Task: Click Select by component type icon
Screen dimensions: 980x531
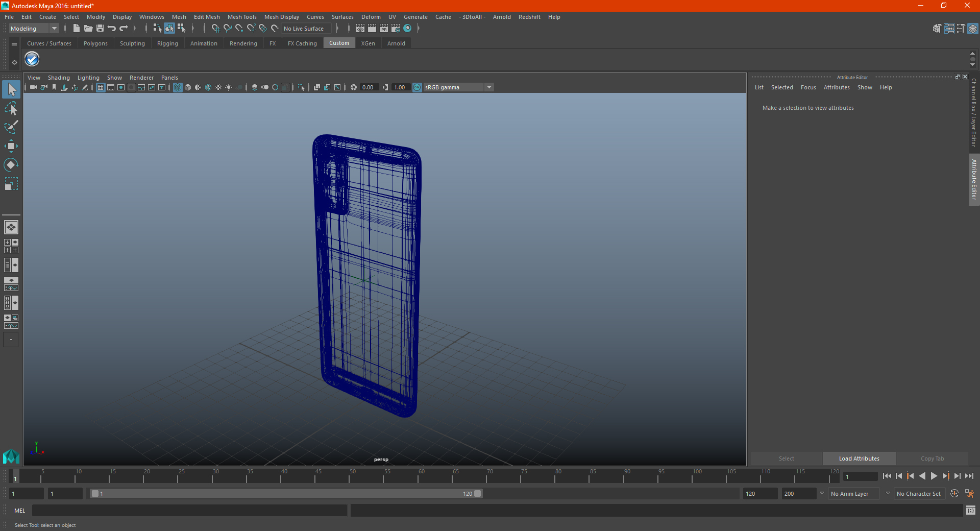Action: (181, 29)
